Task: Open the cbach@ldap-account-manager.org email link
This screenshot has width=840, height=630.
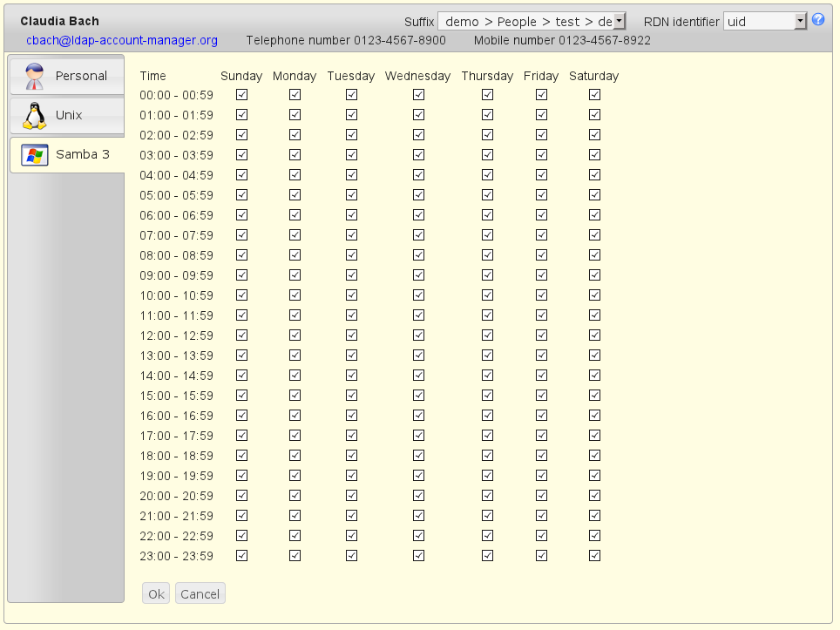Action: coord(122,40)
